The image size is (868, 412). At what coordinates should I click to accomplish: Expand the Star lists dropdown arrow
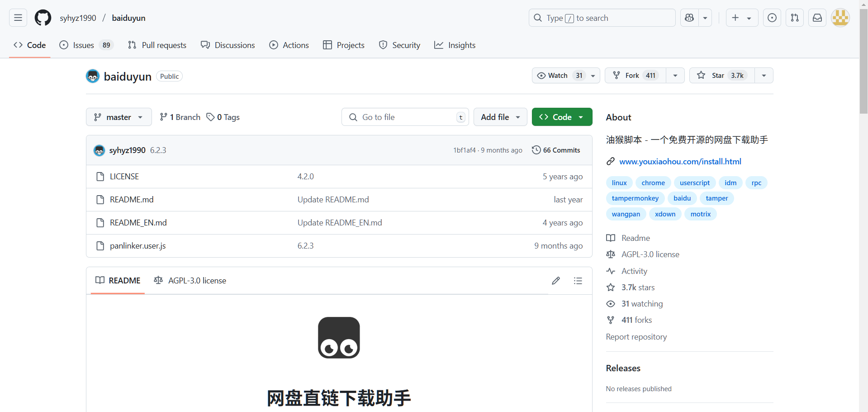[764, 76]
